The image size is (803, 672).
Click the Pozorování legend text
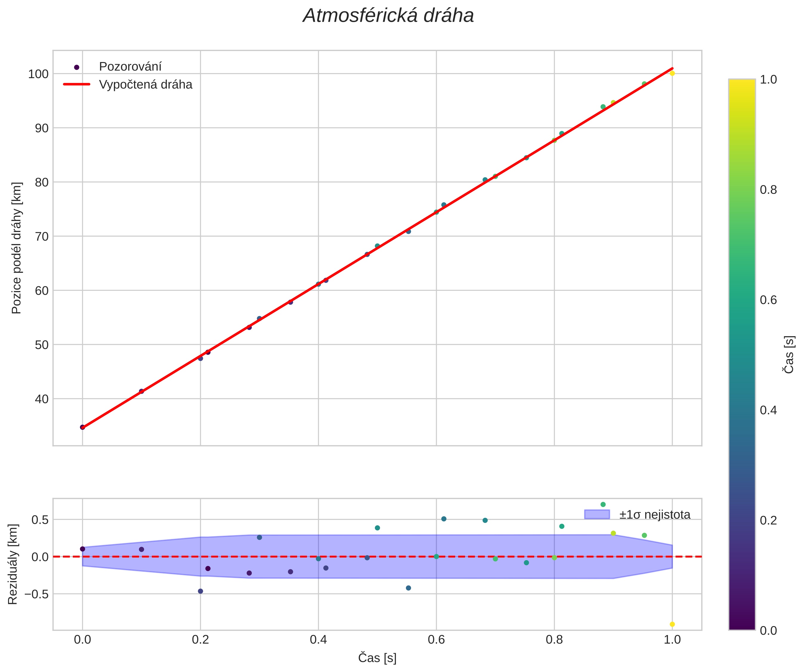(130, 67)
